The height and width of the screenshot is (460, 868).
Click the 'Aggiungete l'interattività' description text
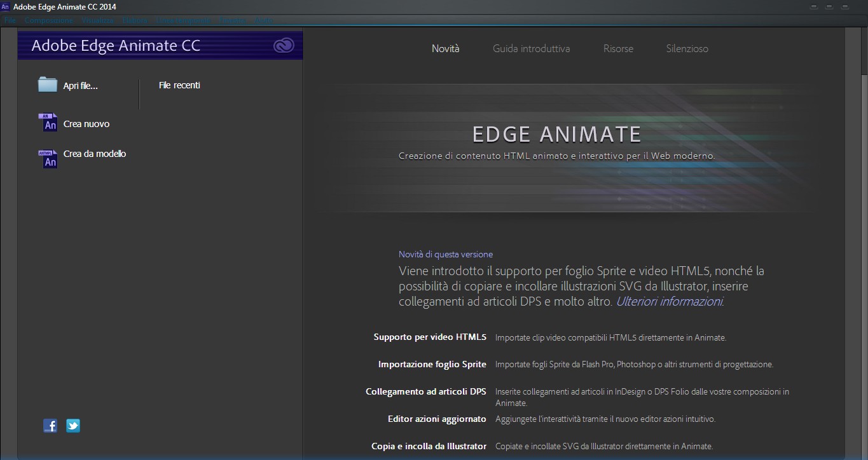pyautogui.click(x=605, y=419)
